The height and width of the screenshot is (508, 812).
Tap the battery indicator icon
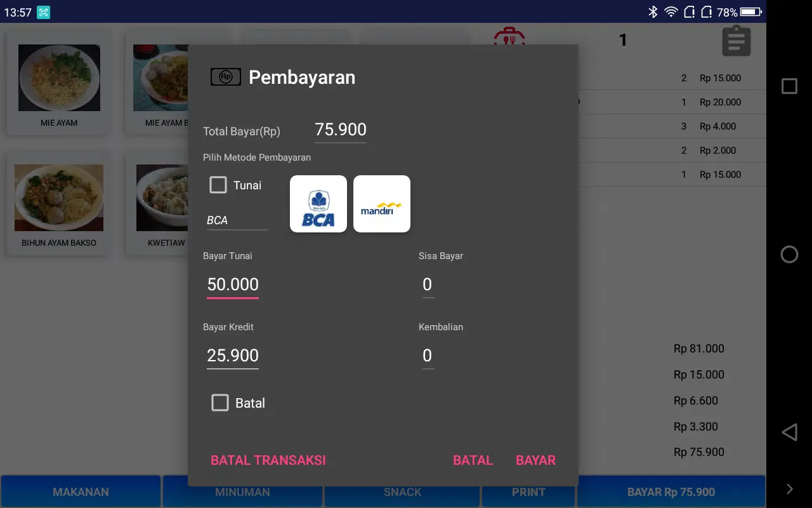[751, 12]
